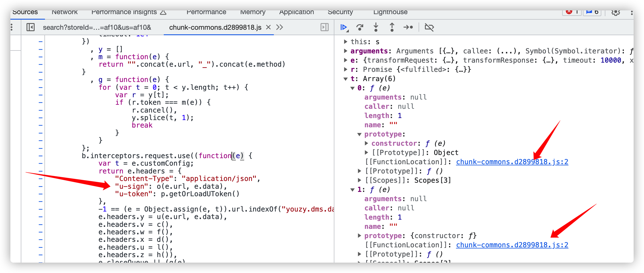Click the "u-token" header code line
Screen dimensions: 644x273
(x=177, y=194)
